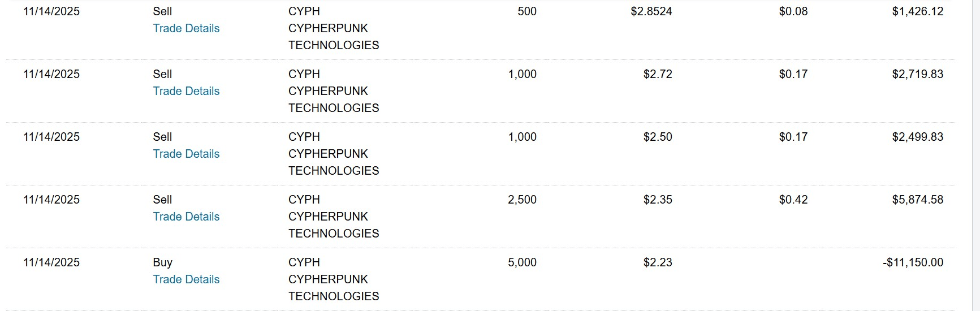
Task: Open Trade Details for the Buy order
Action: (186, 279)
